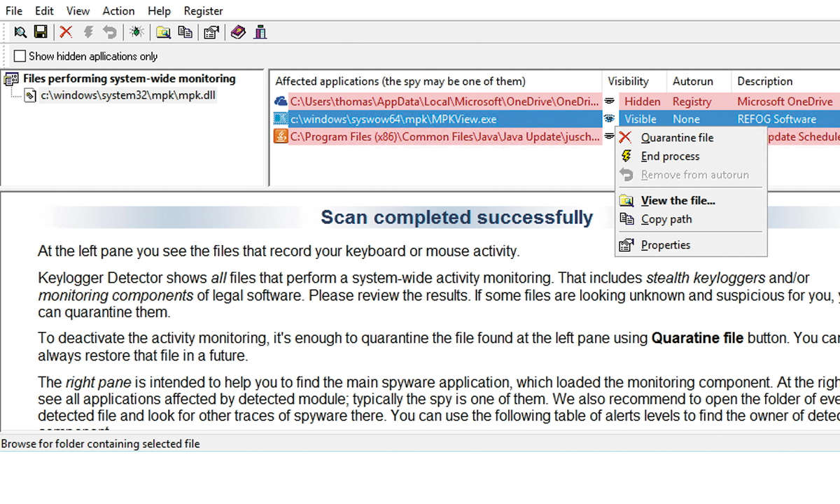
Task: Click the OneDrive cloud icon in list
Action: click(x=281, y=101)
